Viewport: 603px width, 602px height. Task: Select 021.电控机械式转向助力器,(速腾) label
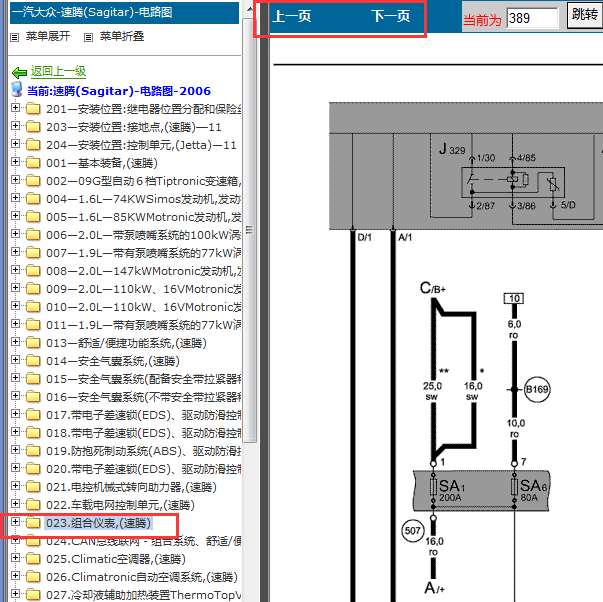pos(132,487)
